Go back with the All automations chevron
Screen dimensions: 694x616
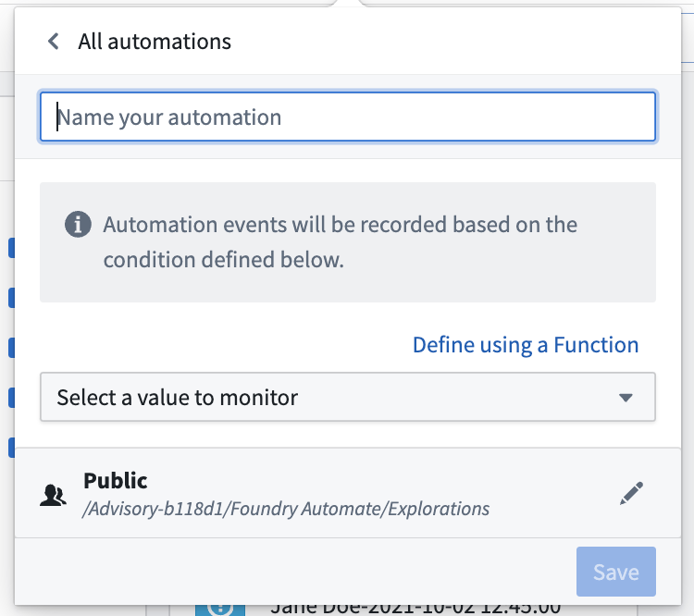(x=54, y=42)
